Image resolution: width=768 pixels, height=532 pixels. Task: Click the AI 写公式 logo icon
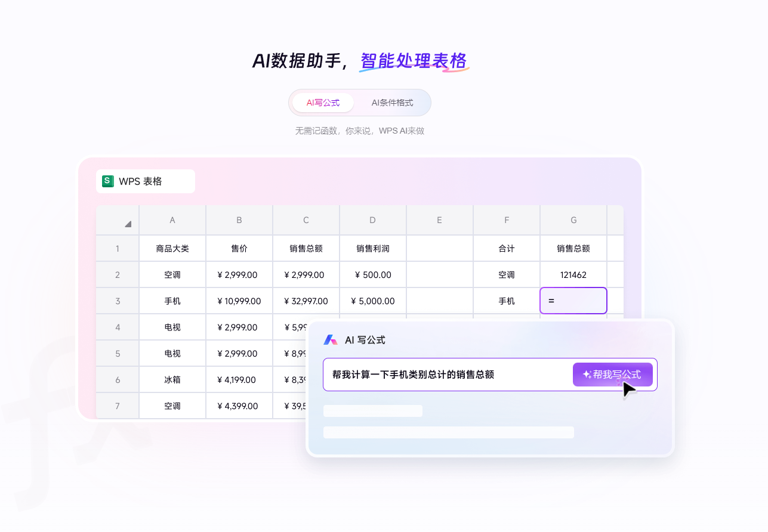coord(331,340)
